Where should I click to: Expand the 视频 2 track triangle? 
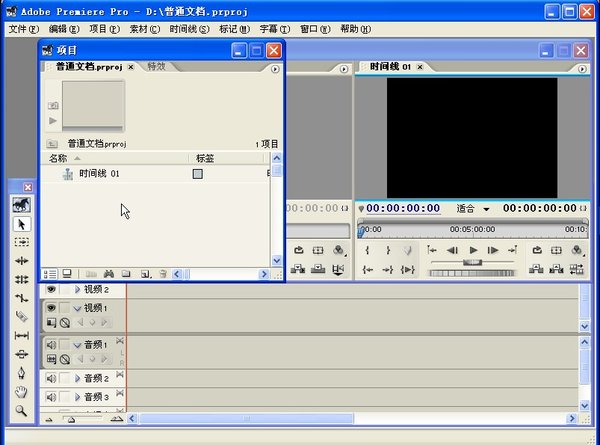pos(78,290)
